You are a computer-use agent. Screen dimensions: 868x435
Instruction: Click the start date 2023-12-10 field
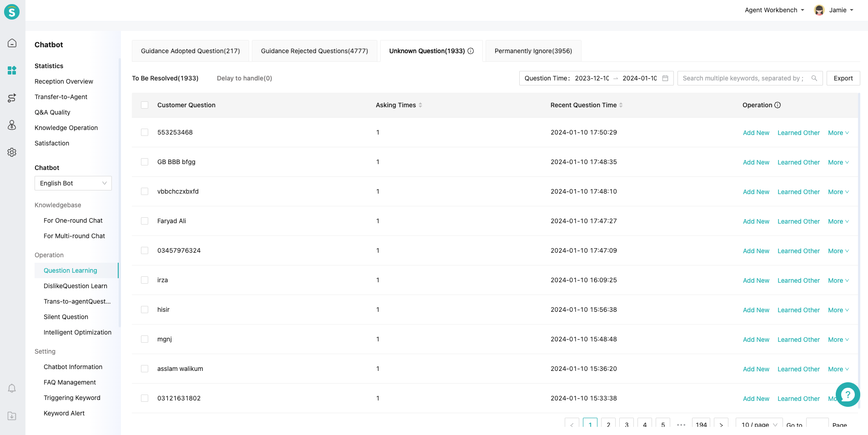coord(592,78)
